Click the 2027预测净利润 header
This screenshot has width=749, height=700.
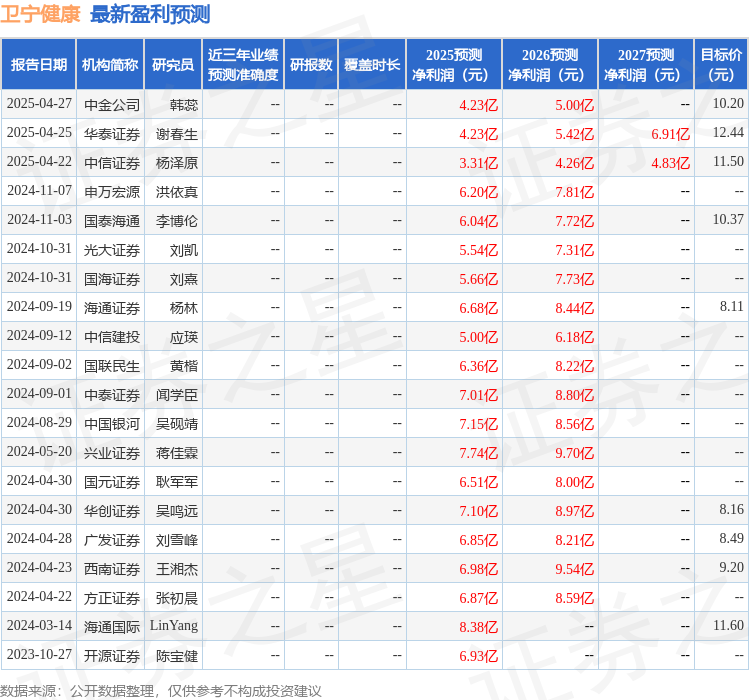(646, 65)
